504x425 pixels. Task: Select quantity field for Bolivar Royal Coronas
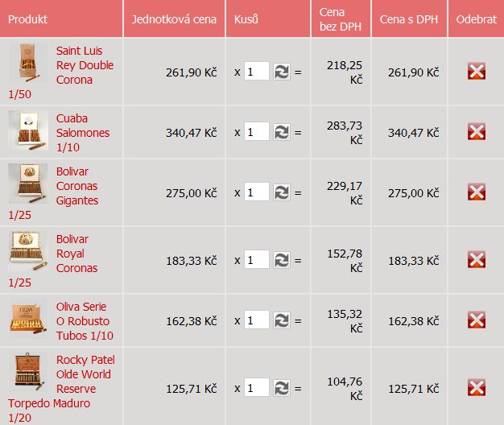point(257,259)
